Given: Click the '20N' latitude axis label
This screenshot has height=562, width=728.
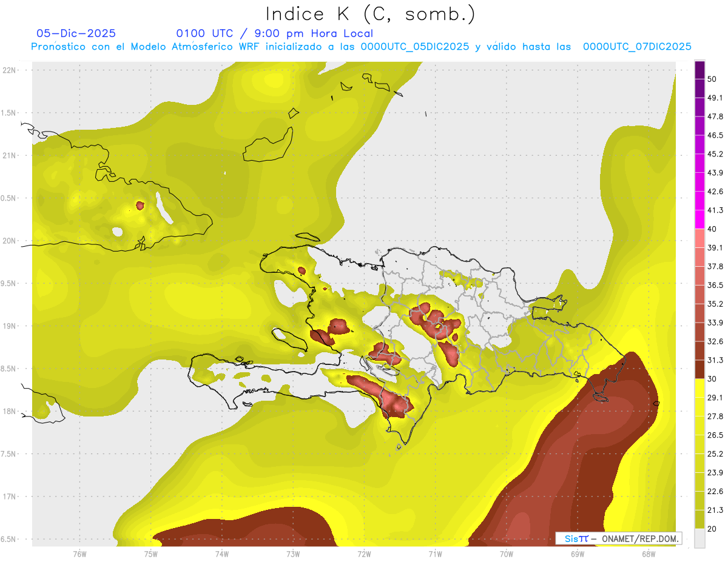Looking at the screenshot, I should (10, 241).
